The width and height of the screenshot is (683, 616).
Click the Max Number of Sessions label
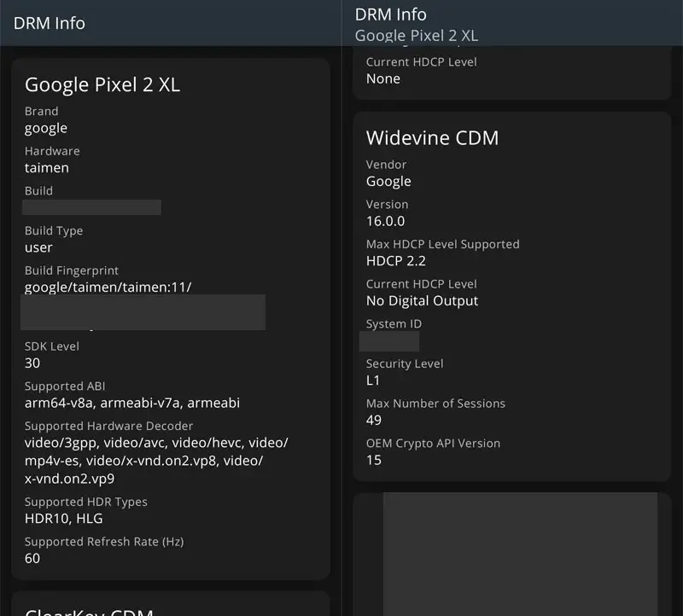435,404
